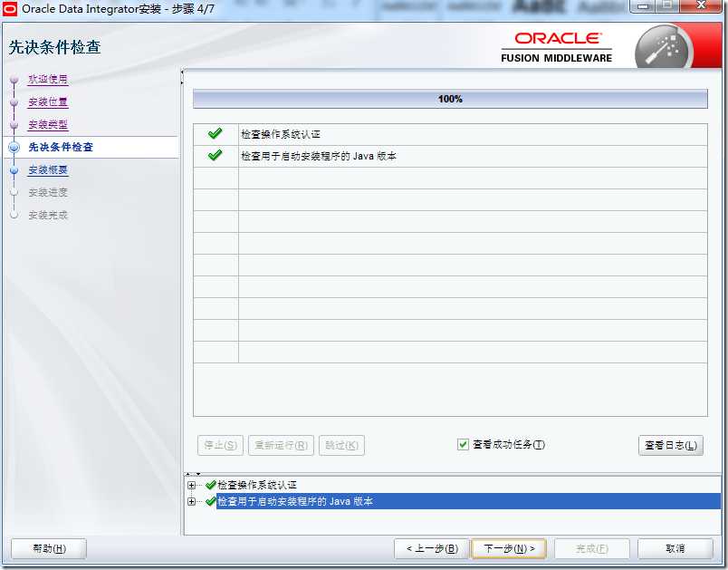728x570 pixels.
Task: Click the 100% progress bar
Action: pos(450,99)
